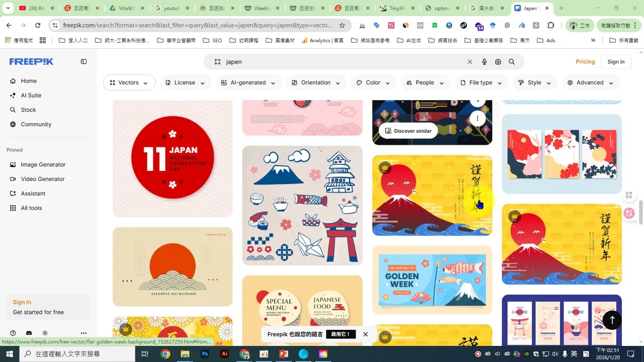This screenshot has width=644, height=362.
Task: Open File Explorer from the taskbar
Action: pyautogui.click(x=185, y=354)
